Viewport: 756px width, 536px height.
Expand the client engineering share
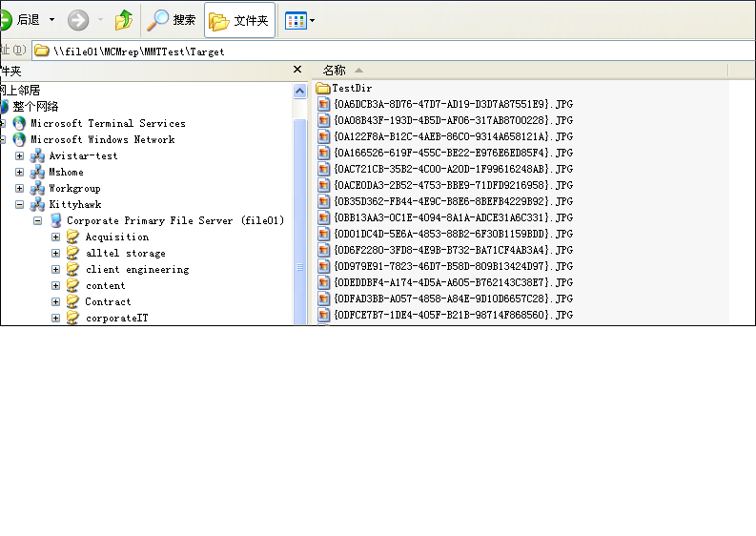tap(56, 269)
